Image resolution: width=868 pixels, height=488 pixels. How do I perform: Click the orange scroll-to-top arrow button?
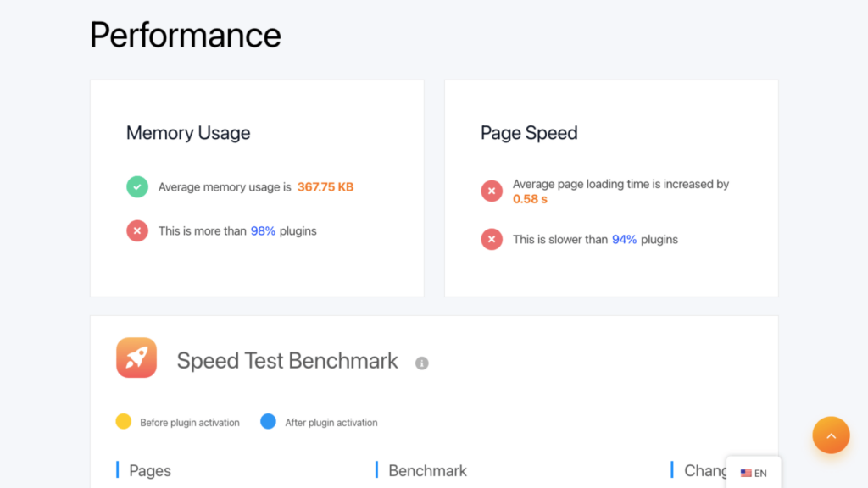click(831, 435)
